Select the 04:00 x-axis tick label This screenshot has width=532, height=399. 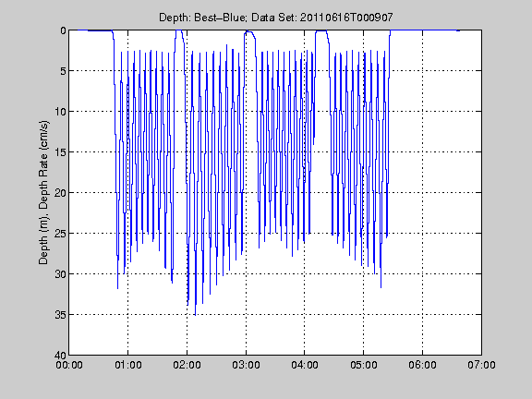point(305,365)
